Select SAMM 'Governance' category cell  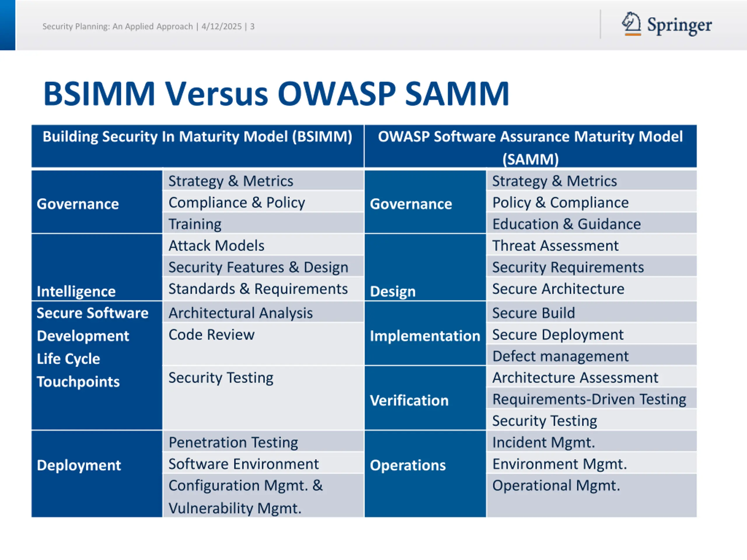(x=425, y=202)
